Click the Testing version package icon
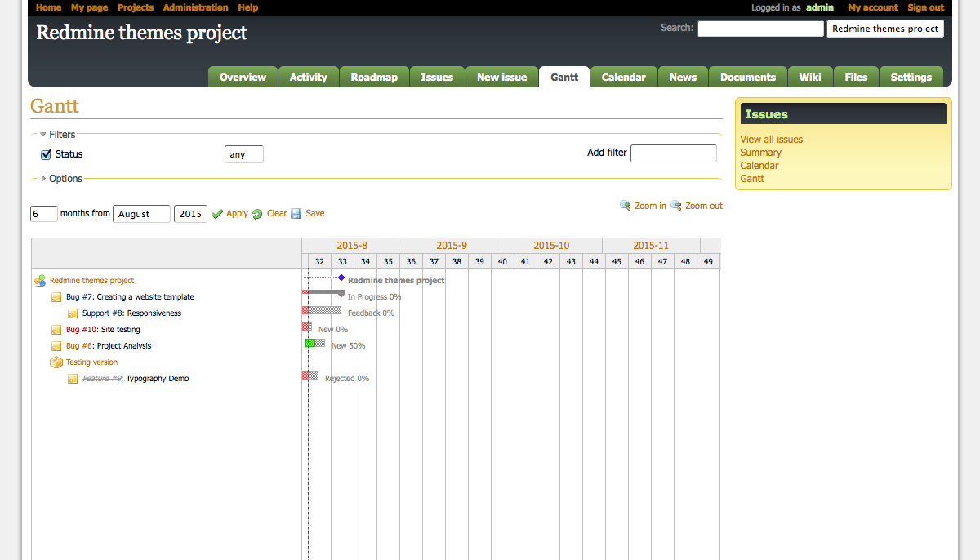The image size is (980, 560). click(56, 362)
